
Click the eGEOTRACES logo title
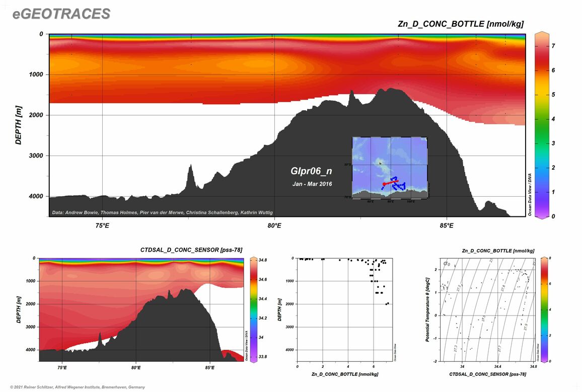coord(61,14)
